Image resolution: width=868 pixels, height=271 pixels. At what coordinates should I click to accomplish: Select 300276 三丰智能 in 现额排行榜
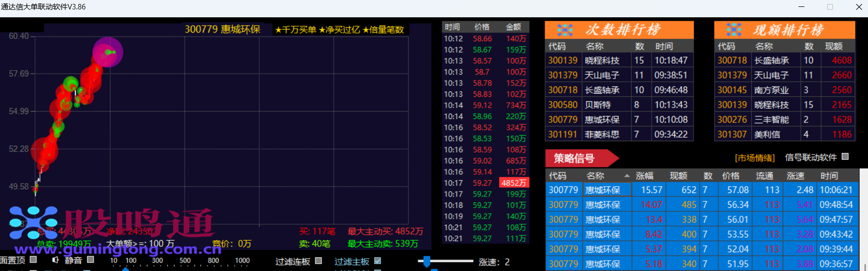[x=785, y=119]
